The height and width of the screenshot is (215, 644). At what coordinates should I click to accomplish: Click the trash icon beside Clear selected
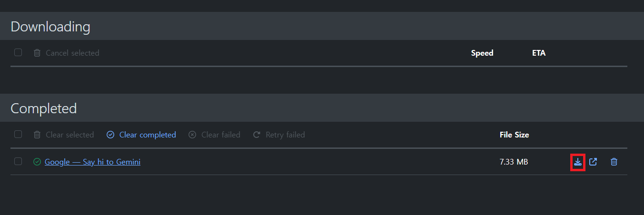tap(37, 135)
